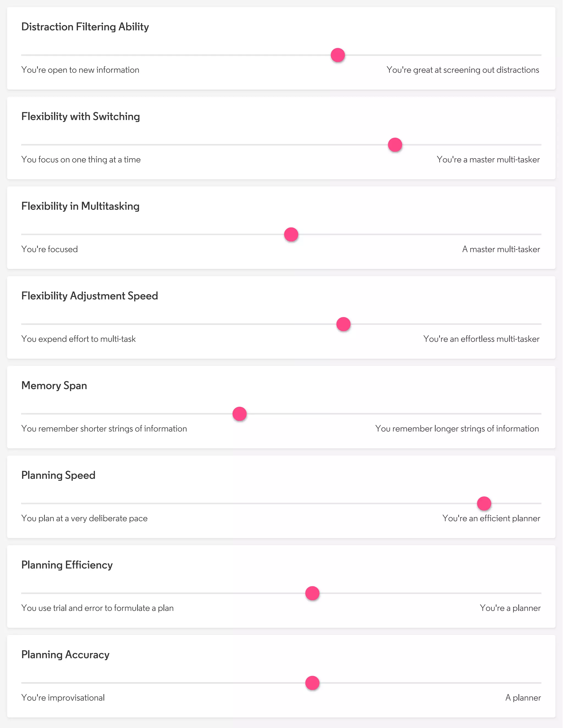Click the Distraction Filtering Ability heading
The image size is (563, 728).
85,27
